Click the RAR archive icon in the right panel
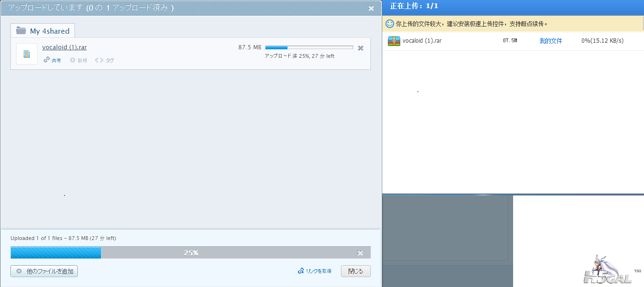Image resolution: width=644 pixels, height=287 pixels. [394, 41]
